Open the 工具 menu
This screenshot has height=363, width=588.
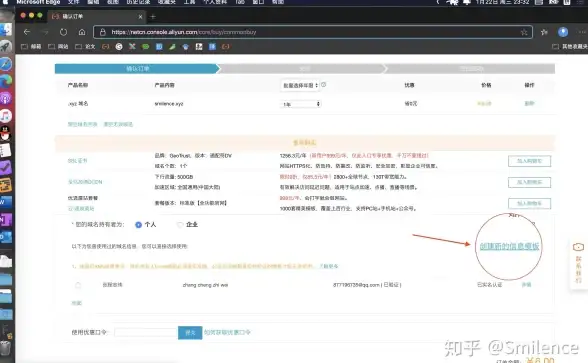189,2
